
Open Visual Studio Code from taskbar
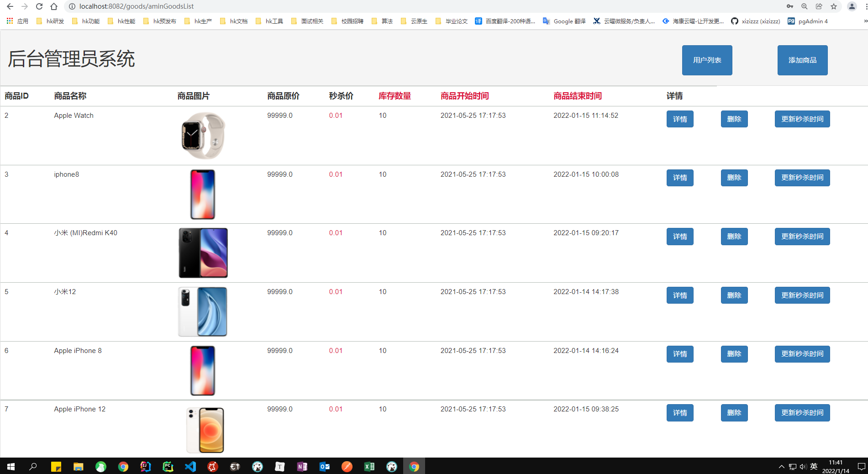(190, 466)
